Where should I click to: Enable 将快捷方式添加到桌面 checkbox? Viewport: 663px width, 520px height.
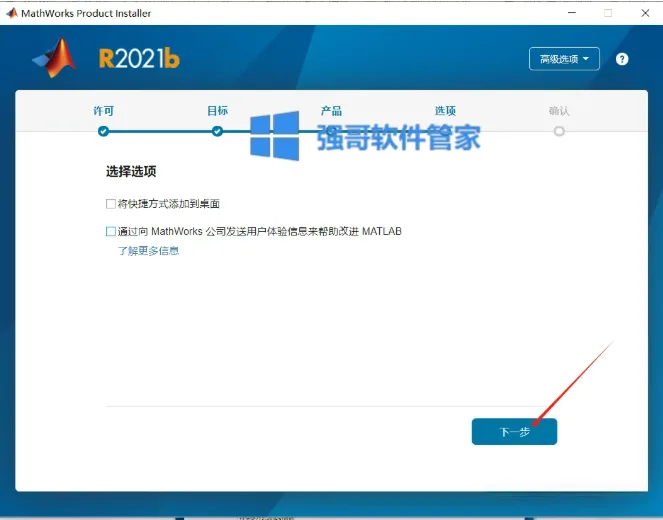click(111, 204)
